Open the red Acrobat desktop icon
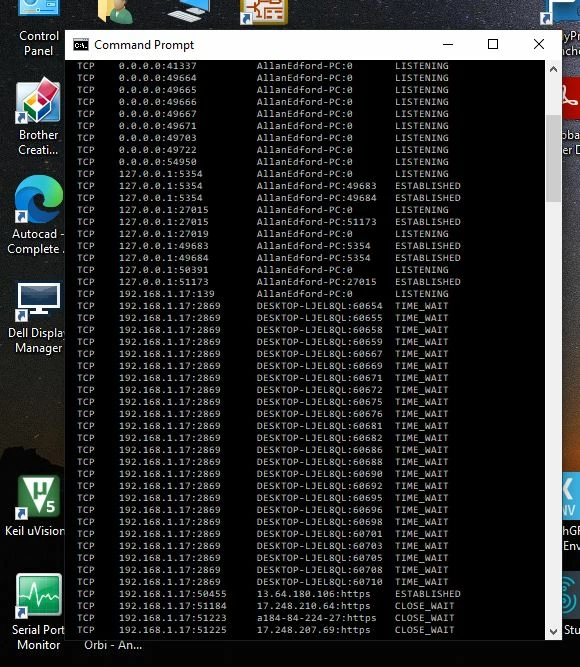Image resolution: width=580 pixels, height=667 pixels. coord(571,98)
